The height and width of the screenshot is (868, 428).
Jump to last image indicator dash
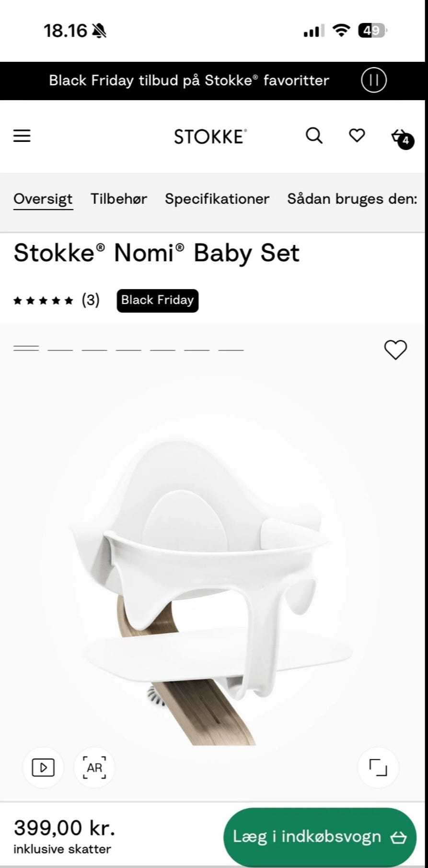pyautogui.click(x=231, y=350)
